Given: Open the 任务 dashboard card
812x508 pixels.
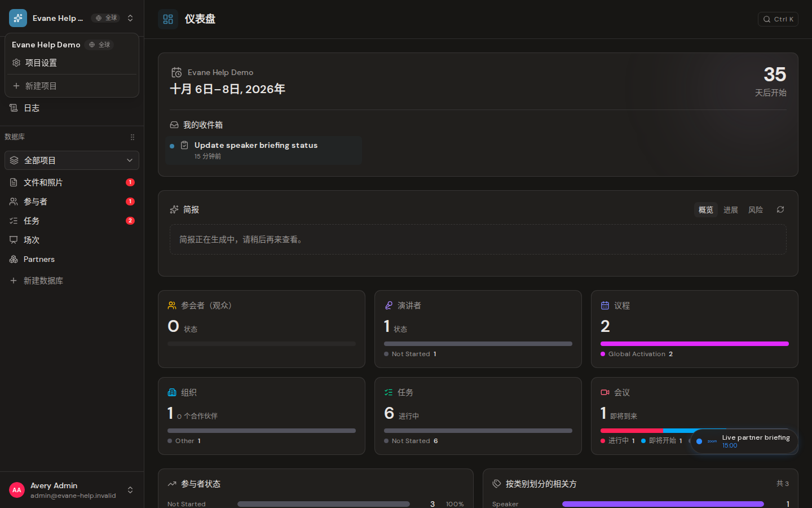Looking at the screenshot, I should coord(478,416).
